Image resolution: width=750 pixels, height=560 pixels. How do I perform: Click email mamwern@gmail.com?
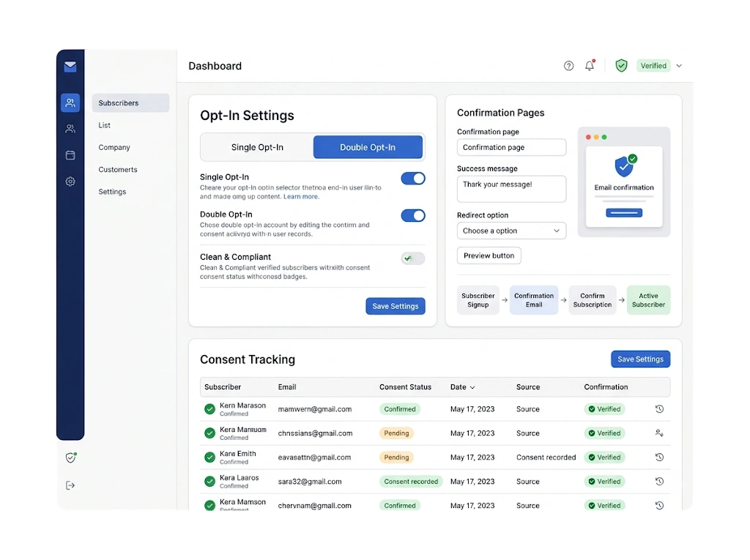pyautogui.click(x=315, y=409)
